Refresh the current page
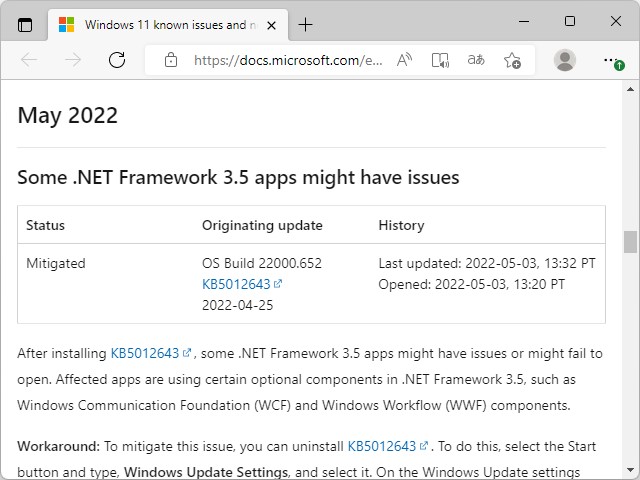 117,60
